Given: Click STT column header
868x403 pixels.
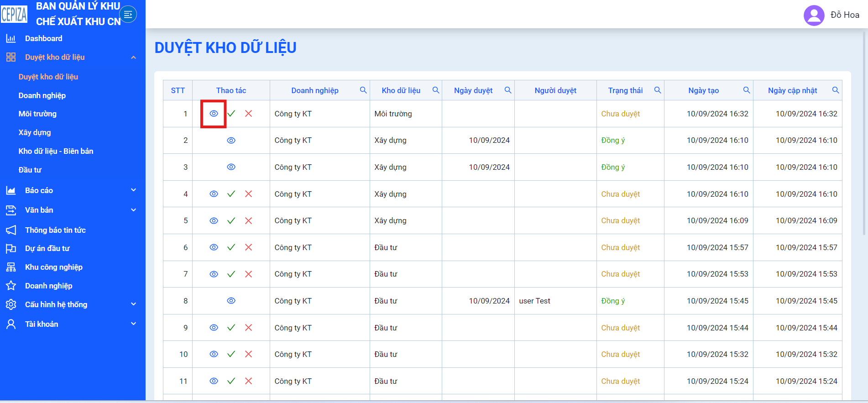Looking at the screenshot, I should (178, 90).
